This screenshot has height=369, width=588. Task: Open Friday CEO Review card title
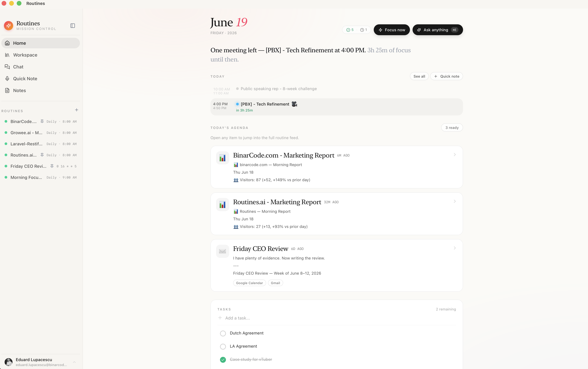click(261, 249)
